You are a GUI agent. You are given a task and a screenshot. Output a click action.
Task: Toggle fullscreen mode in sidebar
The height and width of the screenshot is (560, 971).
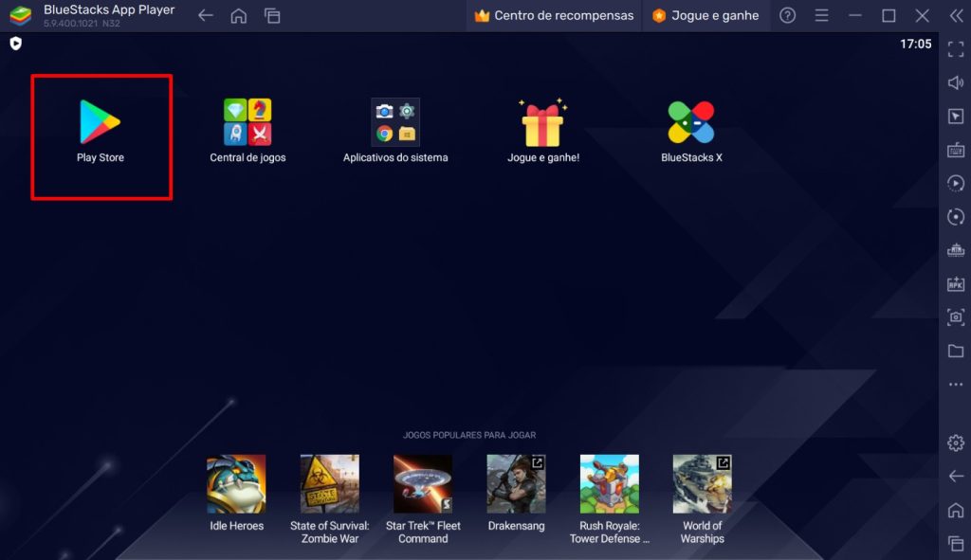[x=956, y=49]
